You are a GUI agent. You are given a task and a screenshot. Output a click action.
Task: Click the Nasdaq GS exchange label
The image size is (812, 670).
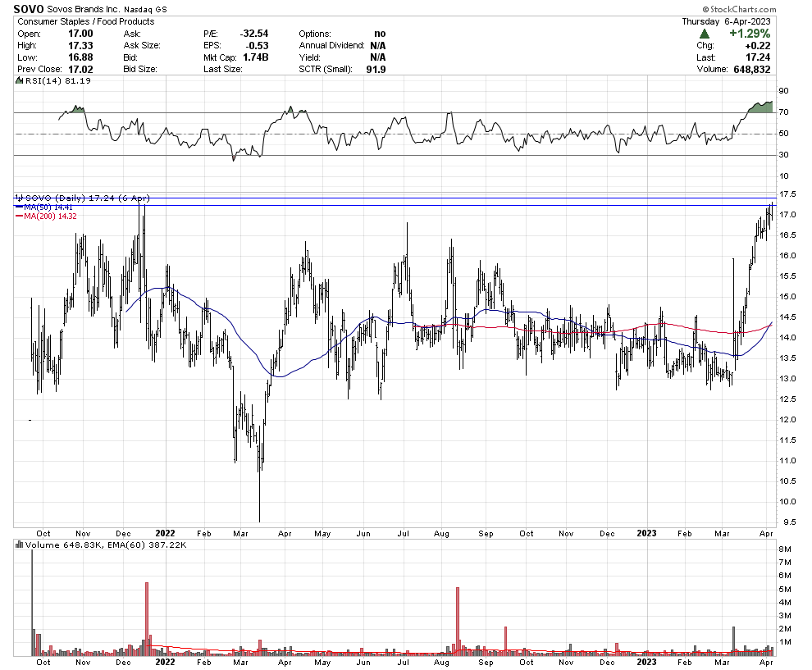[x=145, y=9]
